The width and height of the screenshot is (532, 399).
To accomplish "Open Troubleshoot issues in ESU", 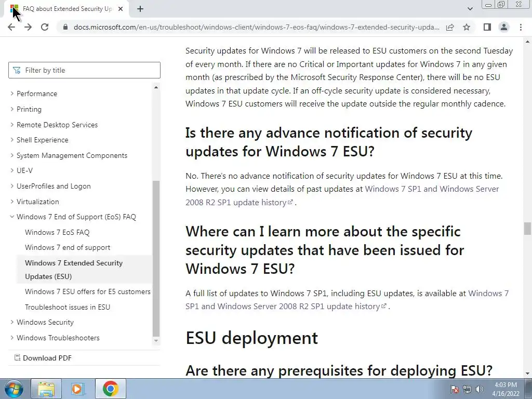I will click(68, 307).
